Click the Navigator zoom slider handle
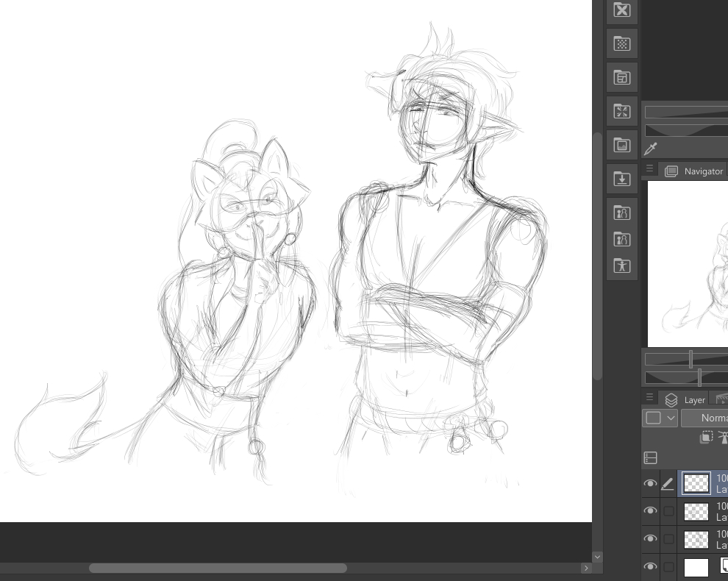This screenshot has height=581, width=728. 690,359
